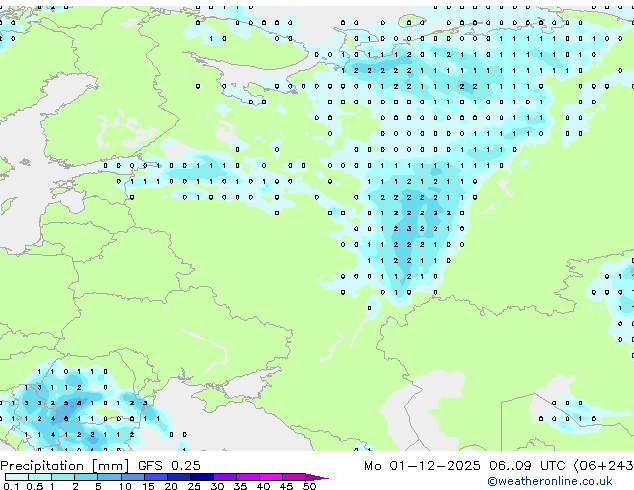Open the weatheronline.co.uk copyright link

(x=550, y=481)
